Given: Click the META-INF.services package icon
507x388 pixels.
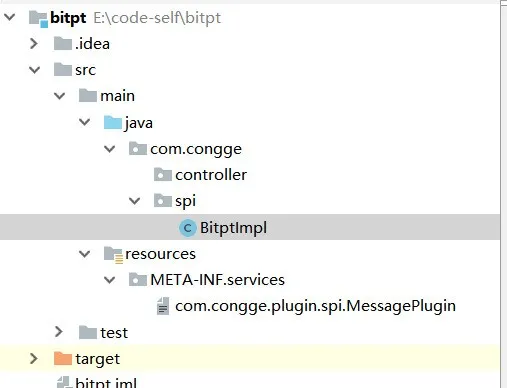Looking at the screenshot, I should [x=138, y=280].
